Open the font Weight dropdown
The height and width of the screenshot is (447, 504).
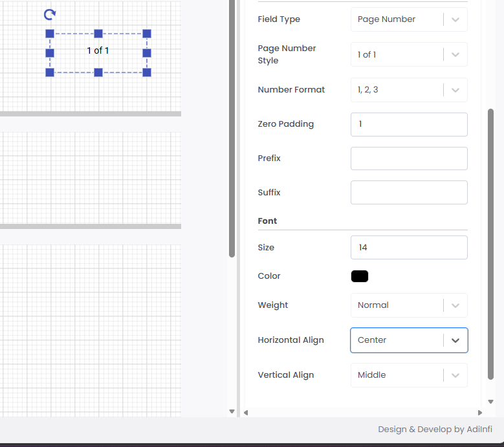(408, 305)
